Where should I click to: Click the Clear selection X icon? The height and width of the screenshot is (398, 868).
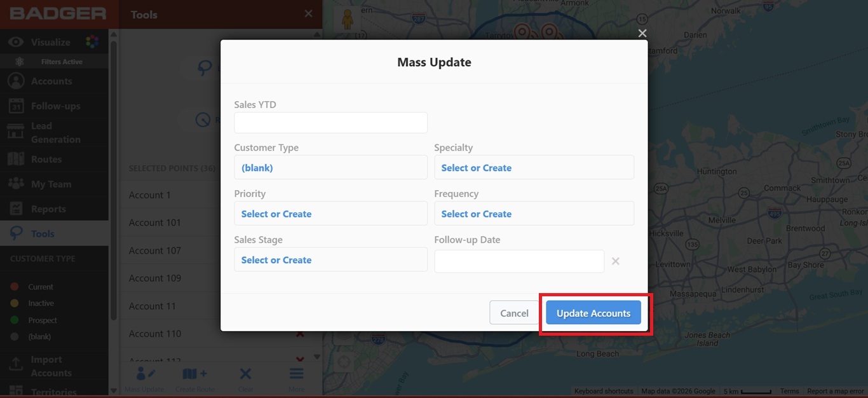pos(245,374)
